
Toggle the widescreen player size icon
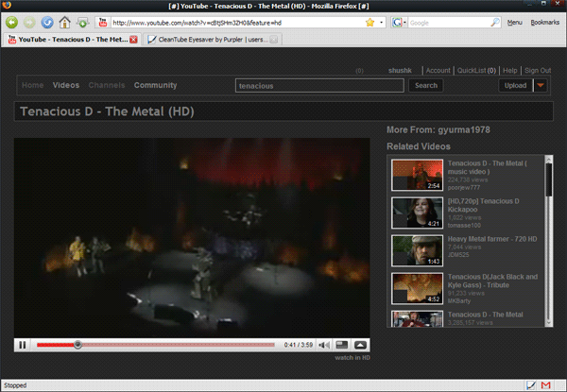pyautogui.click(x=342, y=345)
